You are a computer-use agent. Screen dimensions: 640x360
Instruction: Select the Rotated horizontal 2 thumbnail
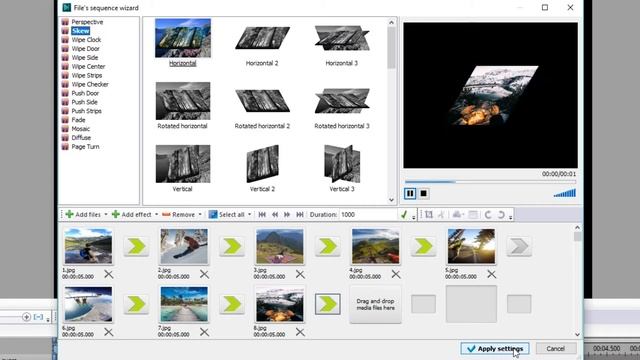[262, 101]
